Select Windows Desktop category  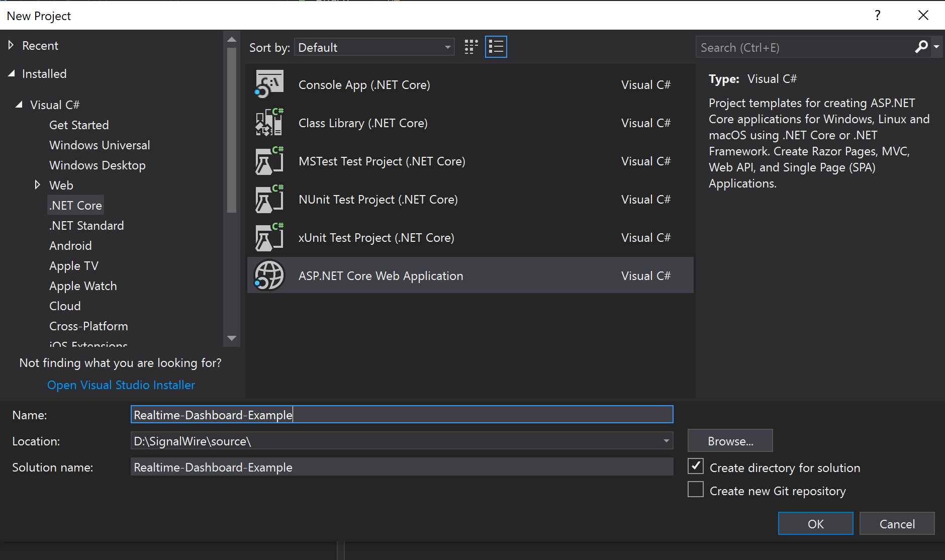coord(98,165)
